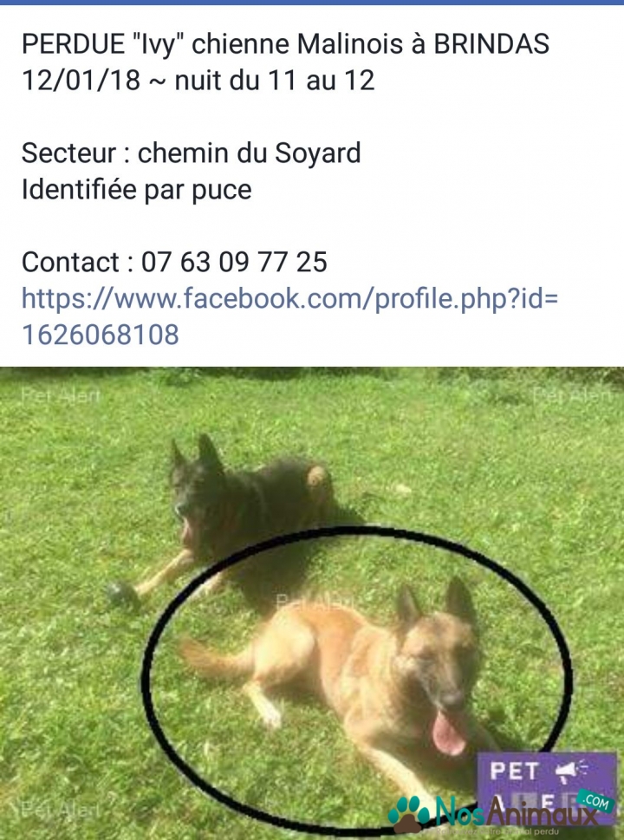The image size is (624, 840).
Task: Select the green .COM badge
Action: click(595, 802)
